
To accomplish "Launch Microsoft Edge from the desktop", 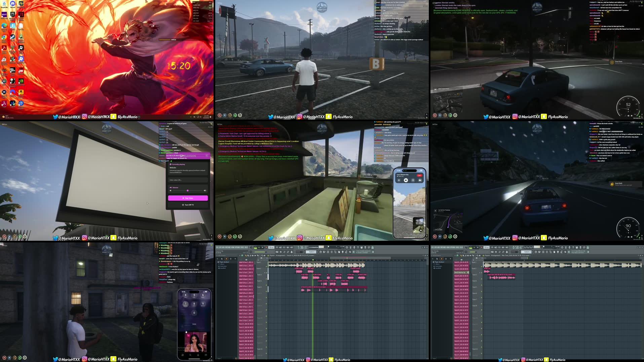I will click(4, 26).
